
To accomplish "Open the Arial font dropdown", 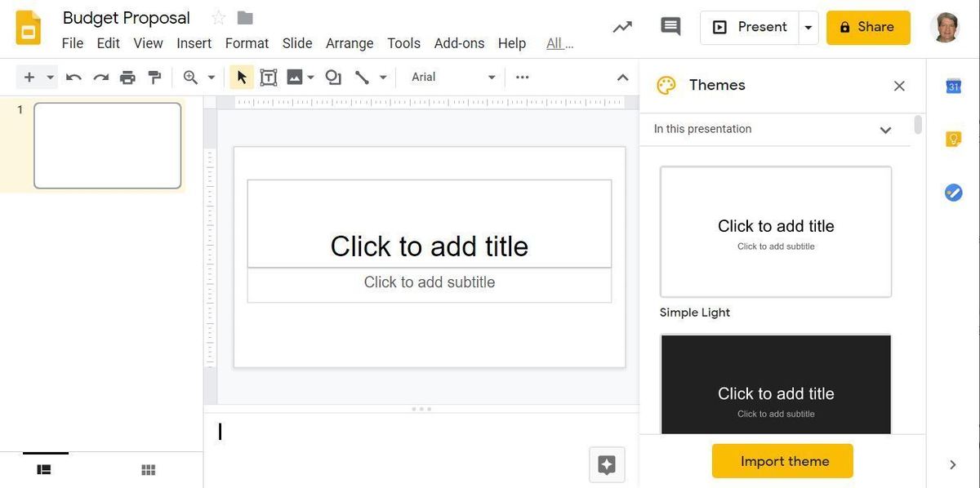I will (x=453, y=78).
